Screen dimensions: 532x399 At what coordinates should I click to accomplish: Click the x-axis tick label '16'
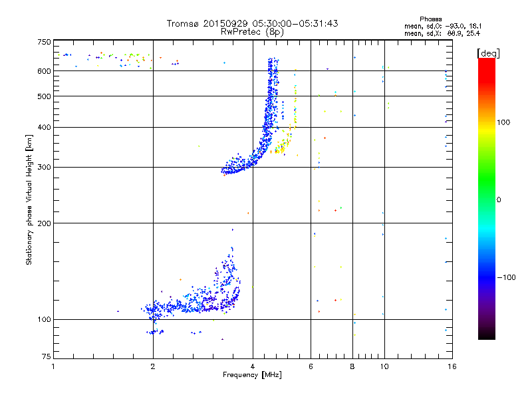(452, 366)
